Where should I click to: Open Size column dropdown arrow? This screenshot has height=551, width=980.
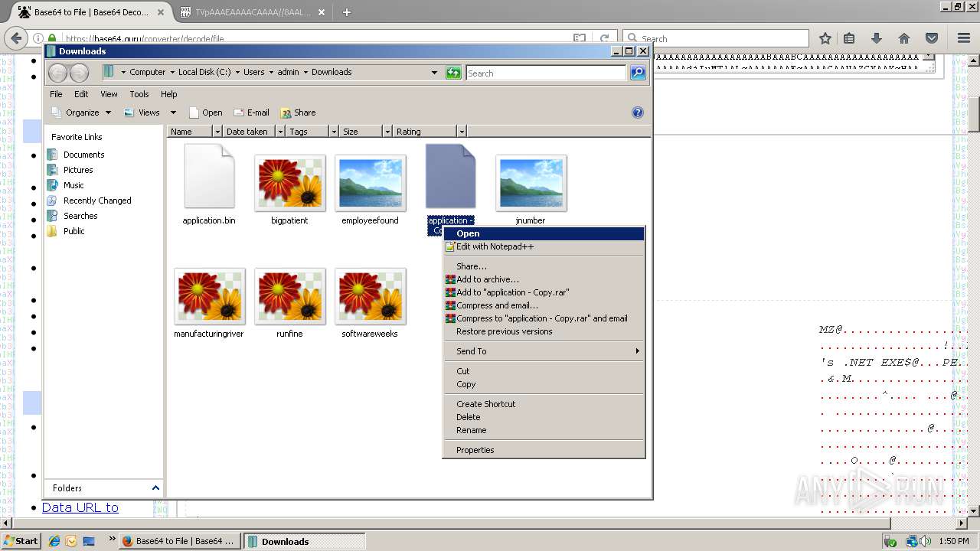pyautogui.click(x=387, y=132)
